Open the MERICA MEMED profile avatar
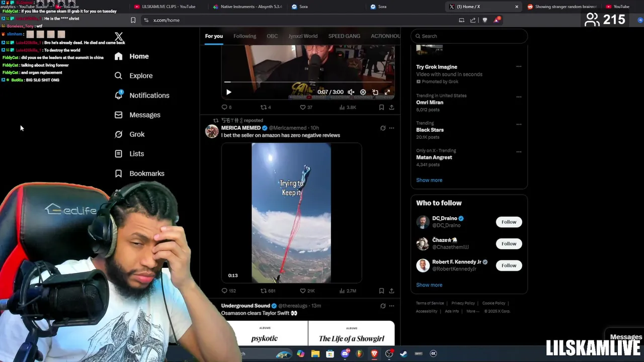 point(212,131)
